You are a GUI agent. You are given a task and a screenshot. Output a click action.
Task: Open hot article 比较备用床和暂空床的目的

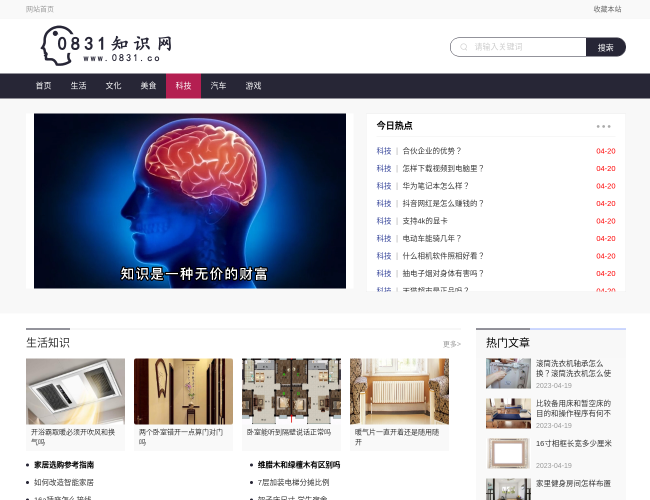click(573, 408)
